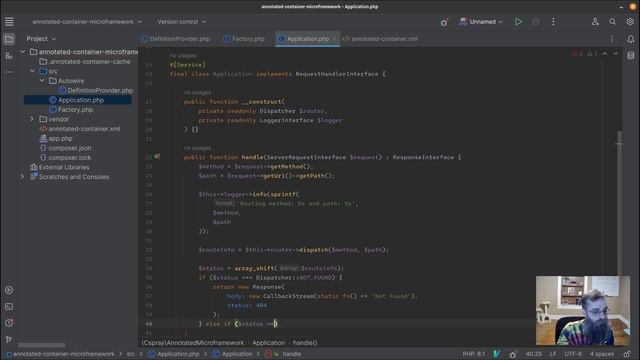This screenshot has height=360, width=640.
Task: Select .annotated-container-cache folder
Action: pos(85,62)
